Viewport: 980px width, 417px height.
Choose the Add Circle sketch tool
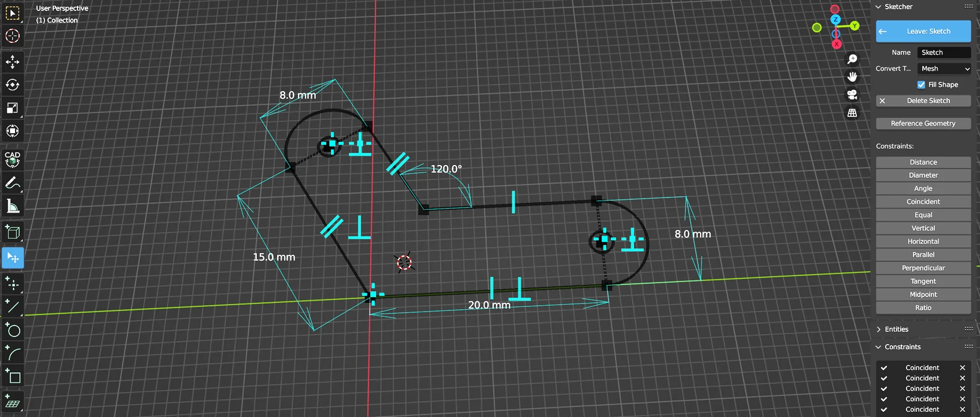pyautogui.click(x=12, y=330)
